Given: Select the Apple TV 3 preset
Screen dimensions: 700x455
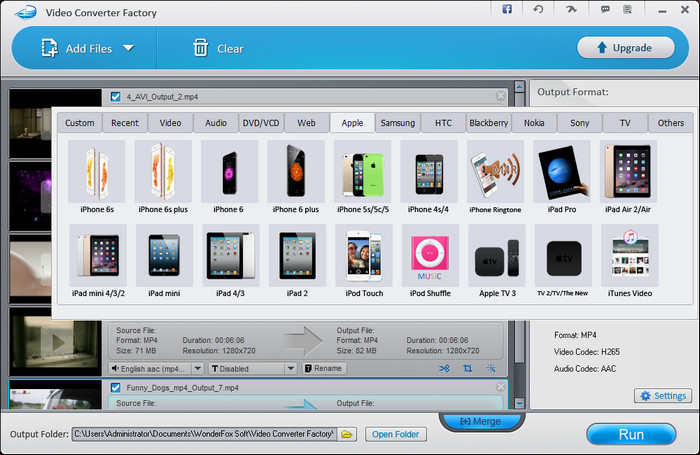Looking at the screenshot, I should tap(497, 261).
